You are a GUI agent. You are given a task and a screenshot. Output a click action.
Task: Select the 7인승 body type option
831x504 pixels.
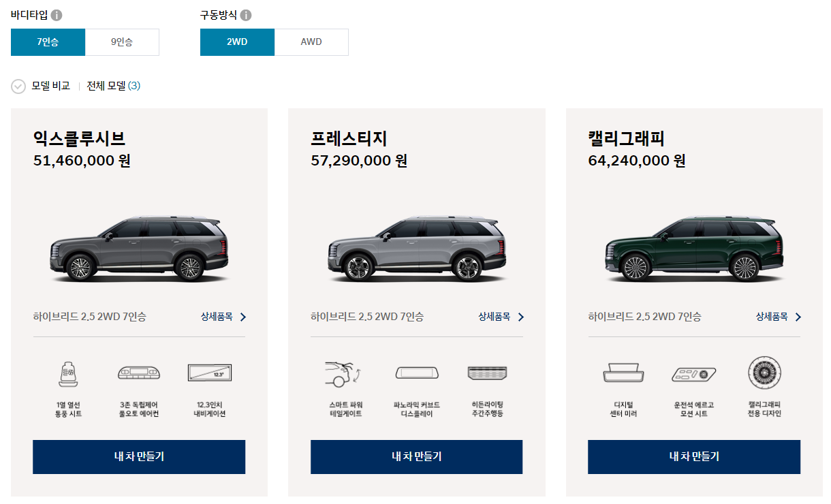click(x=48, y=42)
